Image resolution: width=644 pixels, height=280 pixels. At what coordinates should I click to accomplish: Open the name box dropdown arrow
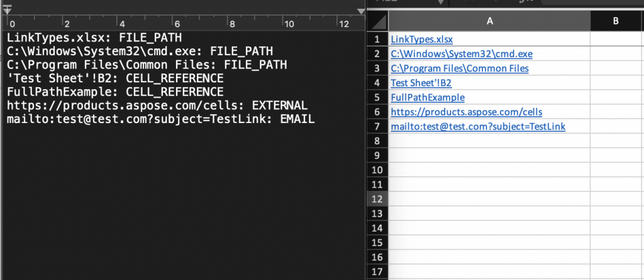coord(441,3)
